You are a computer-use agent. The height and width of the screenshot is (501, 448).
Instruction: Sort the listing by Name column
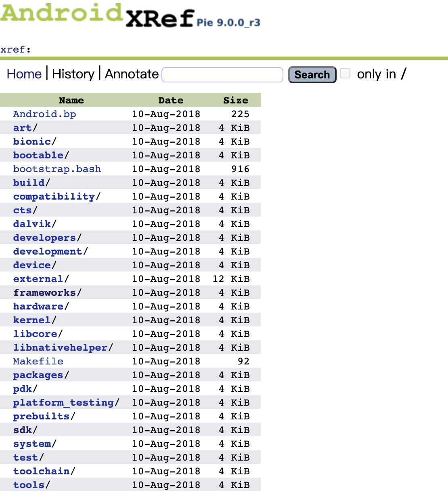[x=71, y=100]
